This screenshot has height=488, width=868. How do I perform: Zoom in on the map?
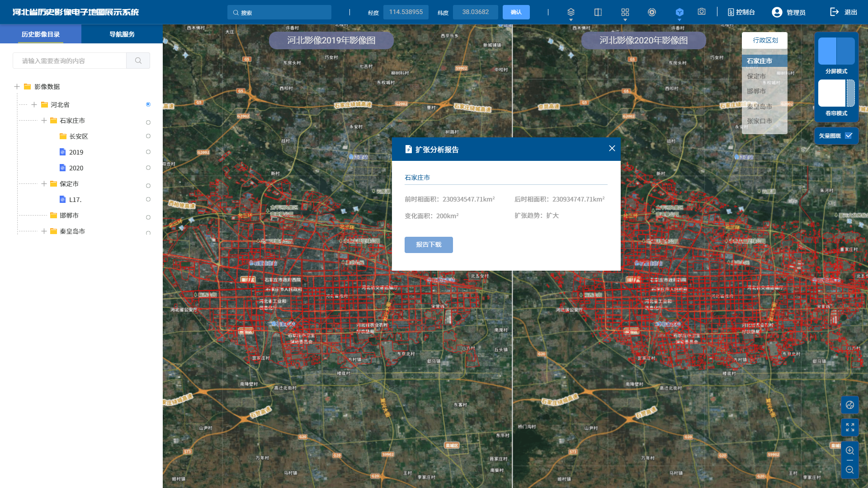tap(849, 450)
